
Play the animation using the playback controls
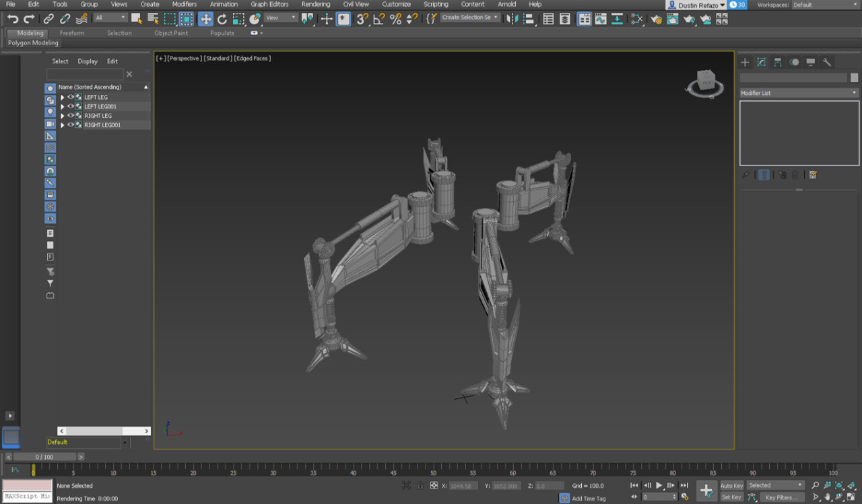pyautogui.click(x=659, y=485)
